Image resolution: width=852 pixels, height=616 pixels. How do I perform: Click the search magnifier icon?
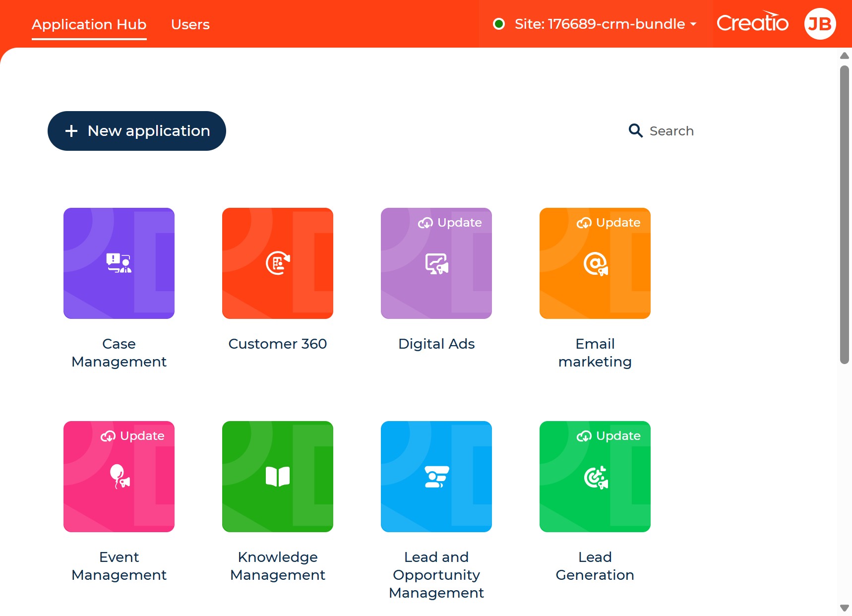pos(635,130)
